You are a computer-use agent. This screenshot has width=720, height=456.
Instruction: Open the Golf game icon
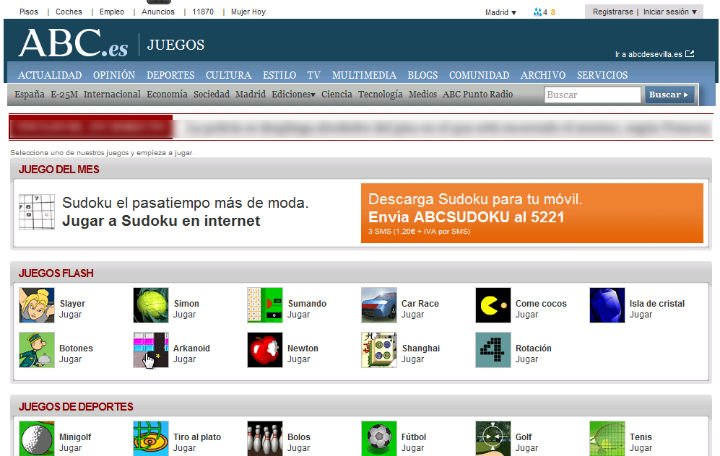click(493, 439)
